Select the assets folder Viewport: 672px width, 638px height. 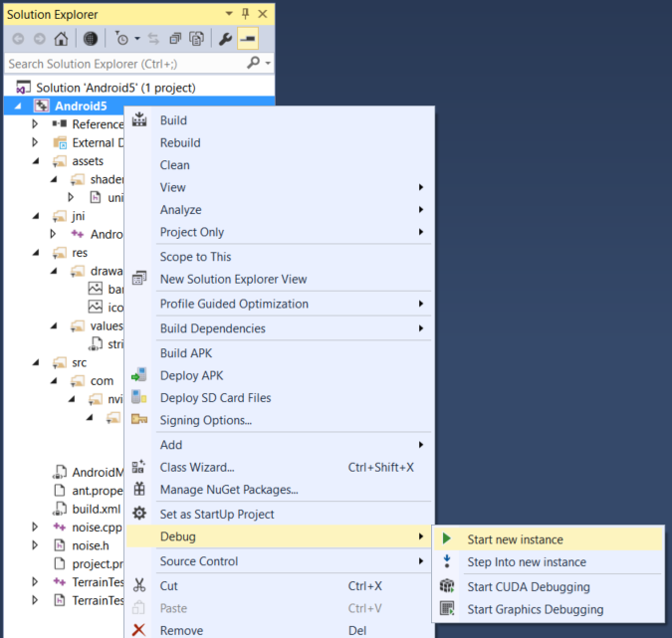pyautogui.click(x=88, y=161)
